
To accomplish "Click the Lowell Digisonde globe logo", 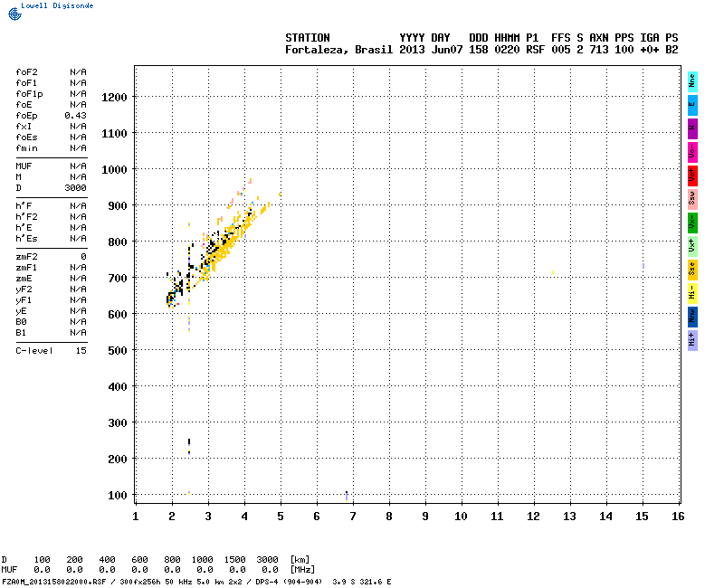I will pos(14,14).
